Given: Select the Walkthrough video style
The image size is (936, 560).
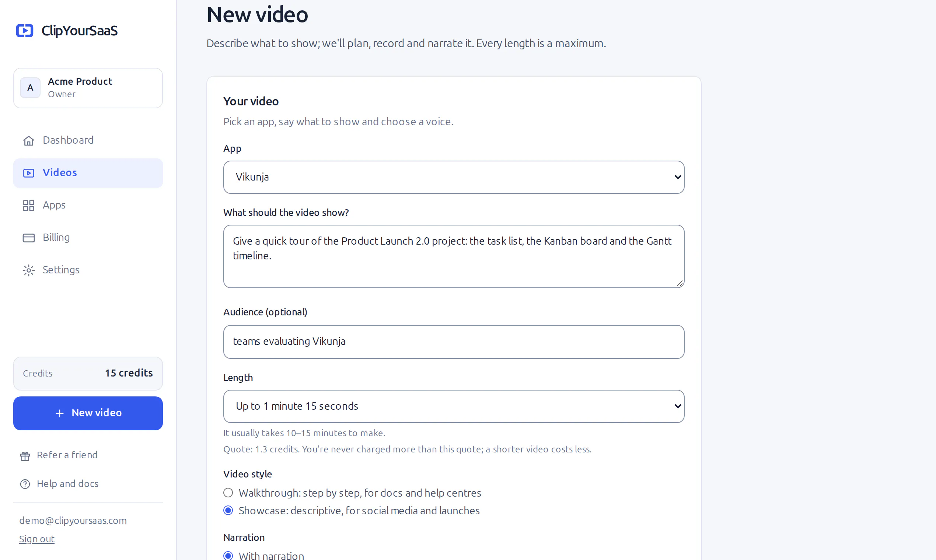Looking at the screenshot, I should click(x=228, y=493).
